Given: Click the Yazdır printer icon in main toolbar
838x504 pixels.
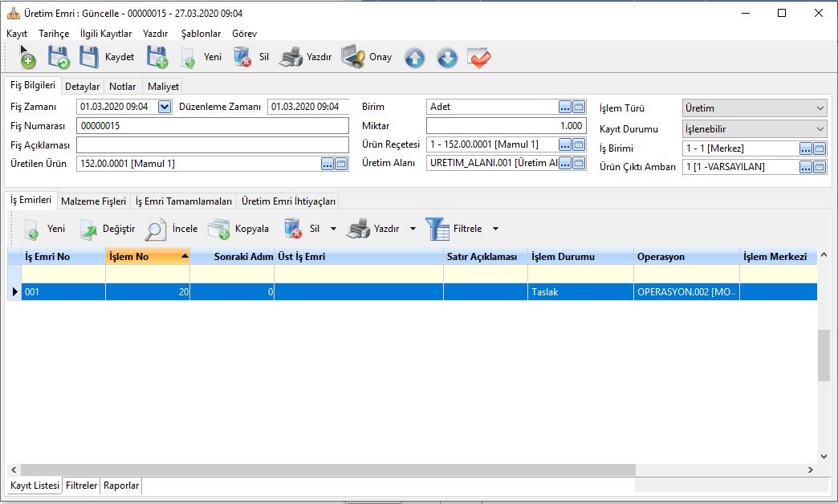Looking at the screenshot, I should pyautogui.click(x=291, y=57).
